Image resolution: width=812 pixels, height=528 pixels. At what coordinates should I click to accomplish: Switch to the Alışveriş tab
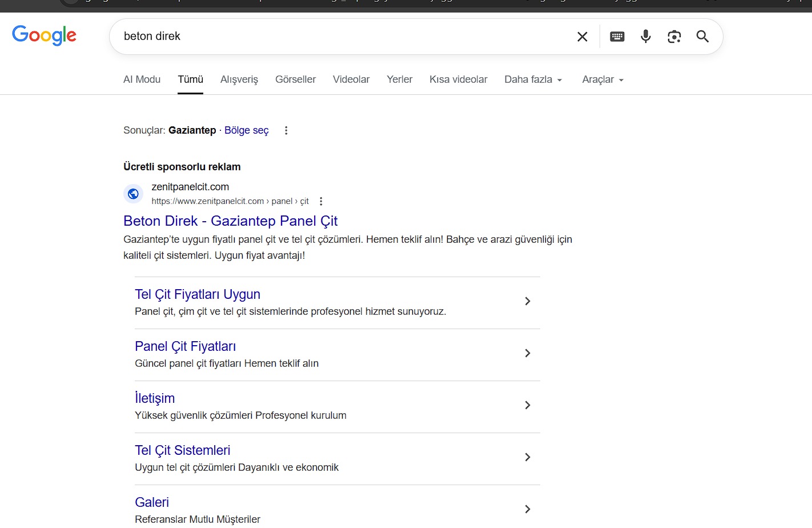[239, 79]
